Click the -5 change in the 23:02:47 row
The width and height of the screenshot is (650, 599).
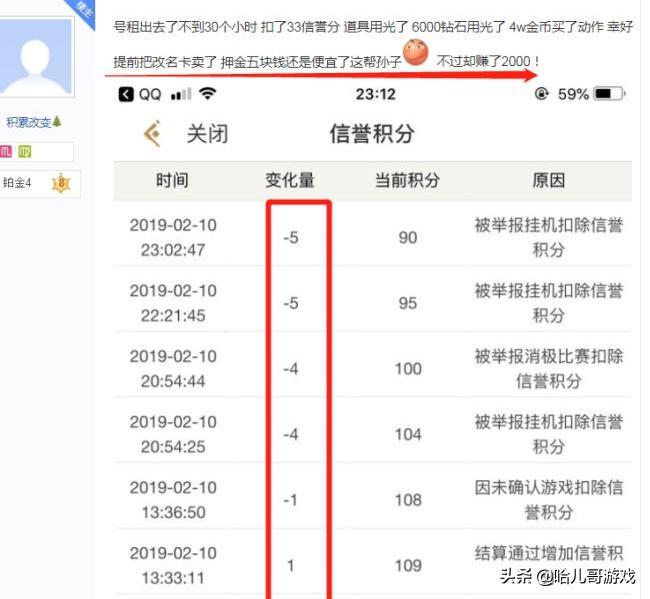291,238
